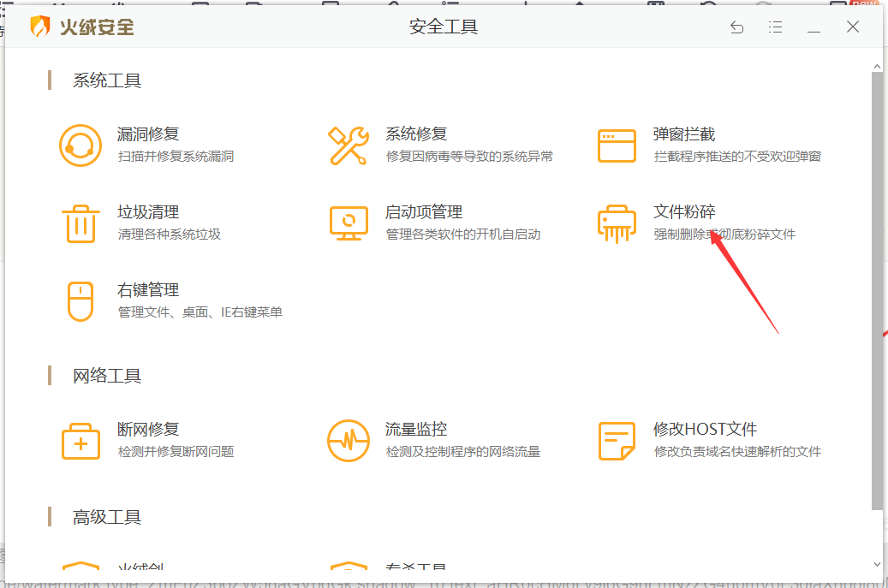Click the 文件粉碎 title text
This screenshot has height=588, width=888.
pos(684,212)
